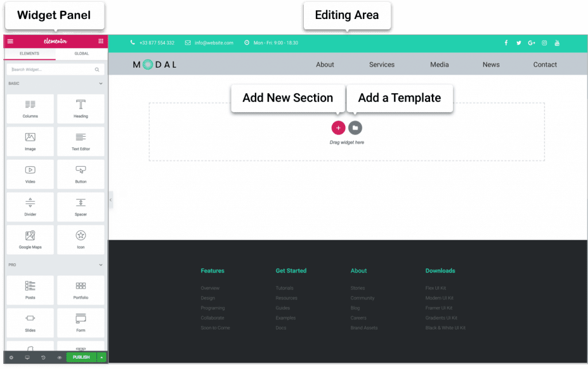Image resolution: width=588 pixels, height=369 pixels.
Task: Select the Heading widget
Action: [80, 109]
